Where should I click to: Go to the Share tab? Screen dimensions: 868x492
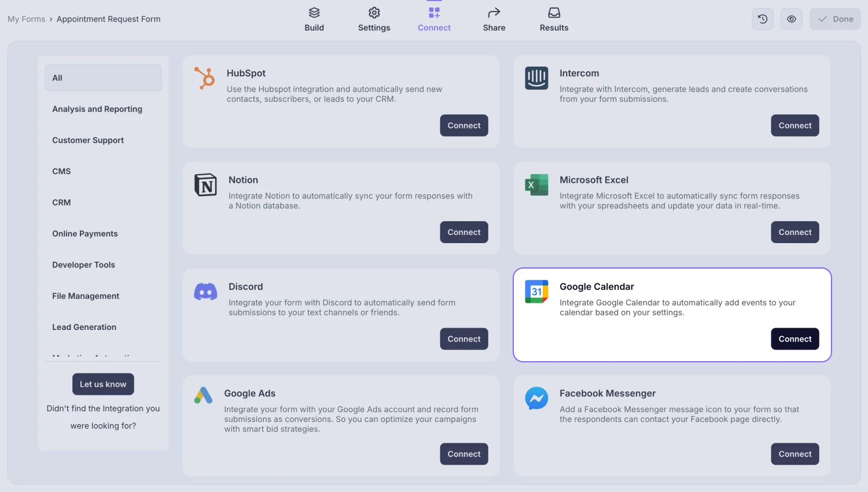click(494, 19)
